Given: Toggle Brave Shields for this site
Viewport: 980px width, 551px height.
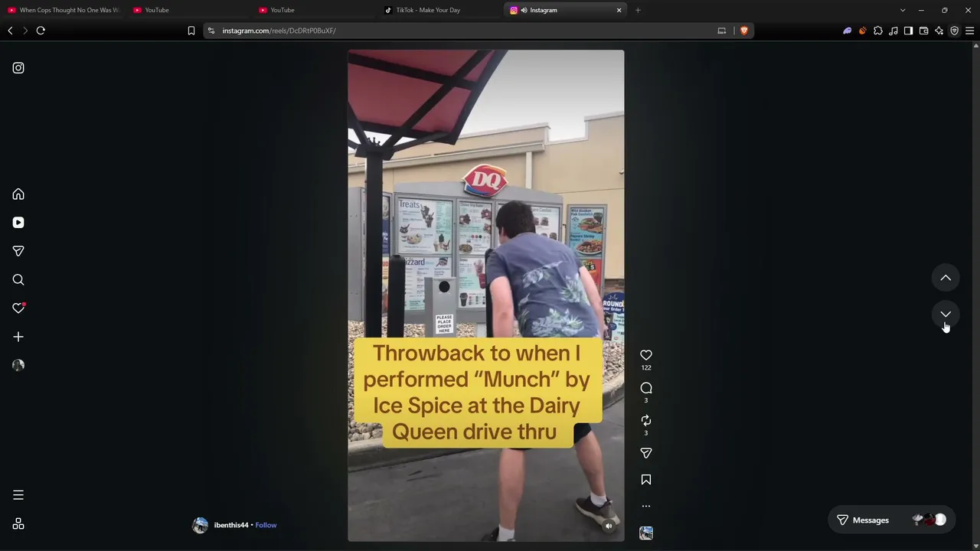Looking at the screenshot, I should tap(743, 31).
